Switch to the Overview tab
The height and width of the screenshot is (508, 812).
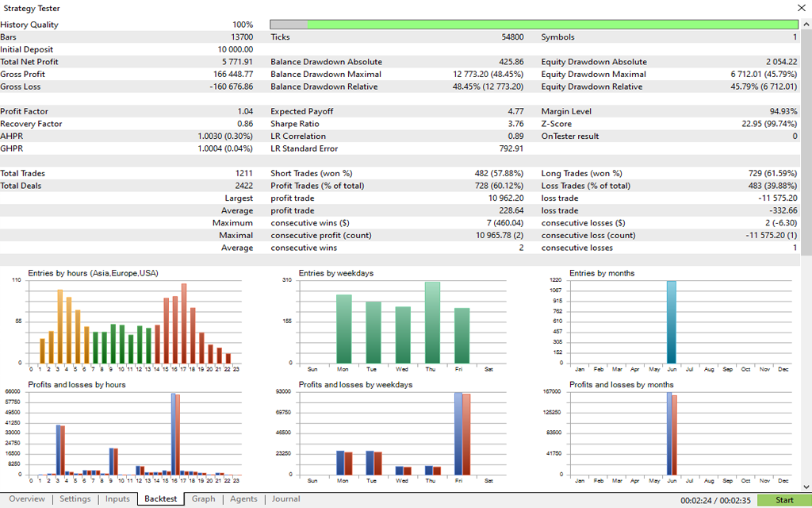click(x=27, y=499)
